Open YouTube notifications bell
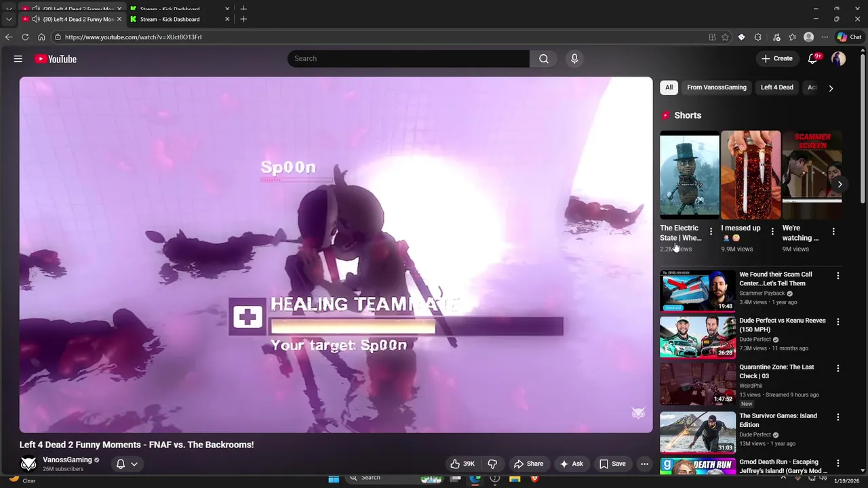The image size is (868, 488). click(812, 59)
